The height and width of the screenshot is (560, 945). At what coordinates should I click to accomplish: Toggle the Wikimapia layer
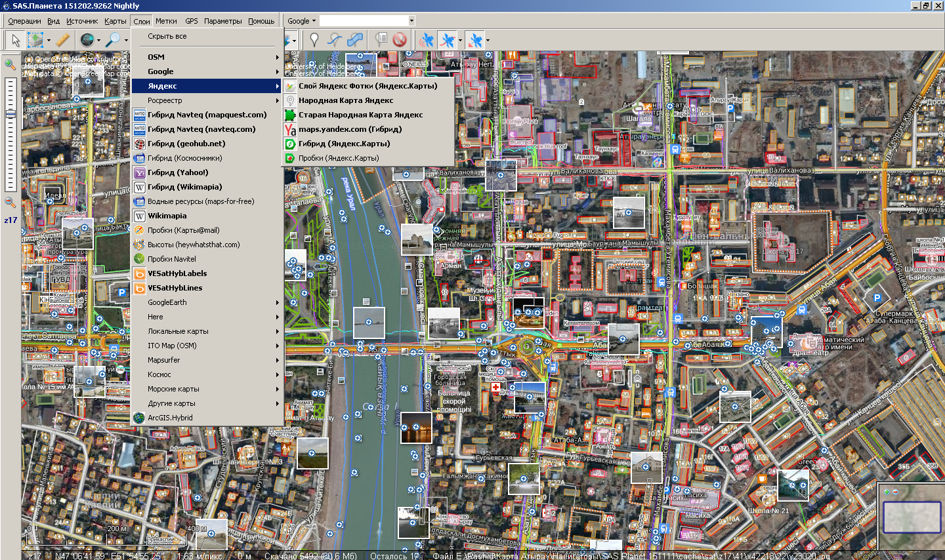207,216
